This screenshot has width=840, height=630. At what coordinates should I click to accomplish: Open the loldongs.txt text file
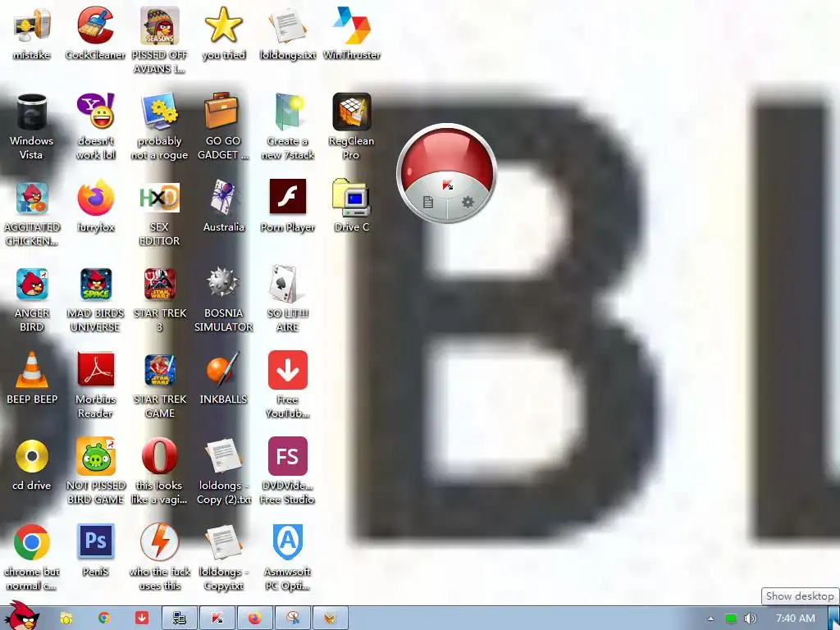click(288, 25)
